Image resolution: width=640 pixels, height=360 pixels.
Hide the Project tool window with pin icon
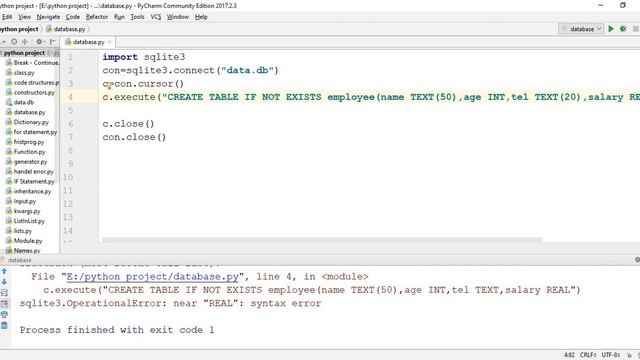[52, 41]
